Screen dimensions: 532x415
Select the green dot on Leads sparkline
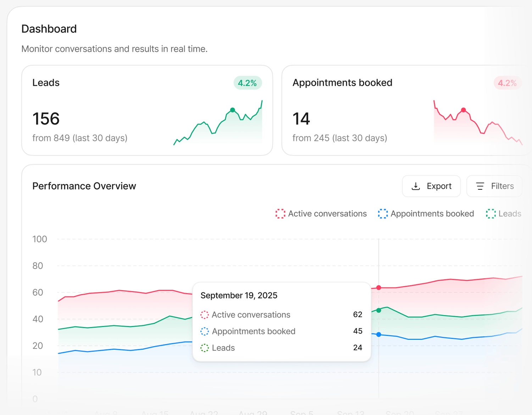pyautogui.click(x=232, y=110)
